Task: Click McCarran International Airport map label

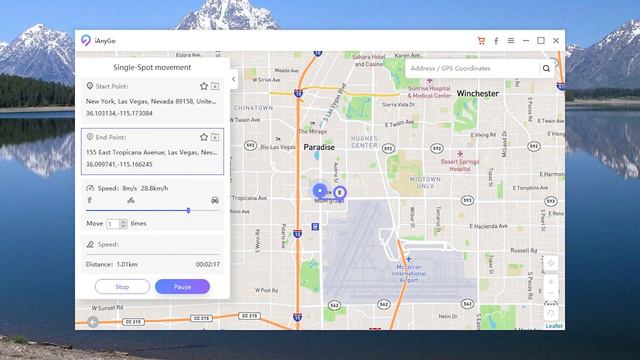Action: 409,273
